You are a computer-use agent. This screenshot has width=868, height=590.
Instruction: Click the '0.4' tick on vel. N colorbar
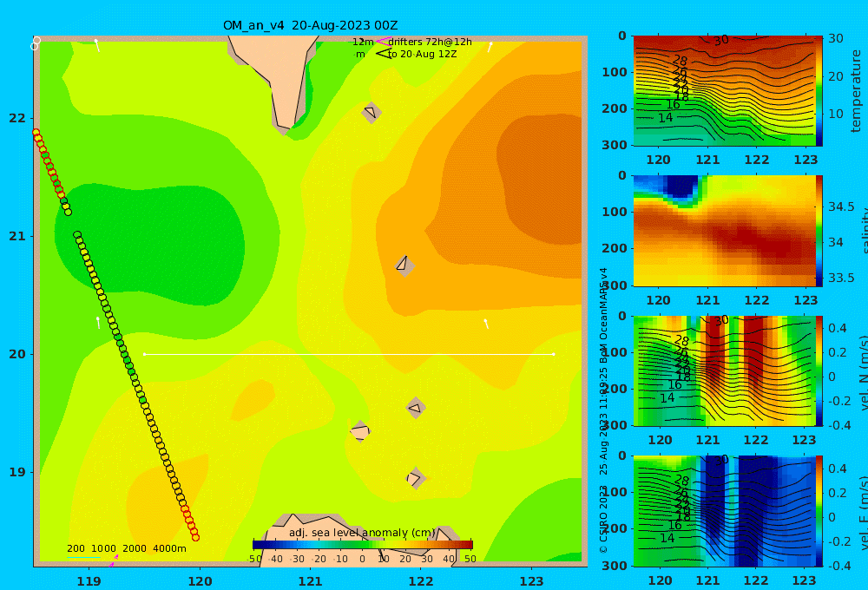(x=838, y=328)
